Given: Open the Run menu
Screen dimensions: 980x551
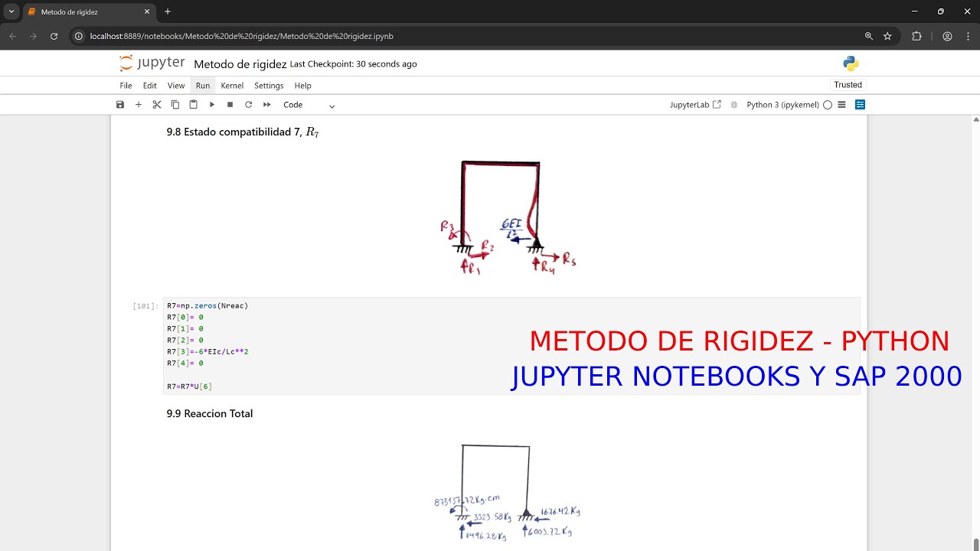Looking at the screenshot, I should (x=203, y=86).
